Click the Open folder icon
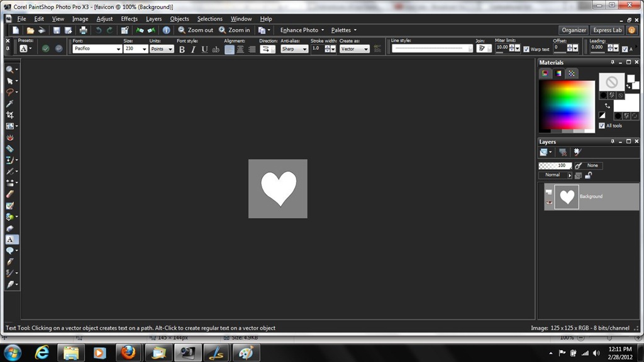 (x=30, y=30)
